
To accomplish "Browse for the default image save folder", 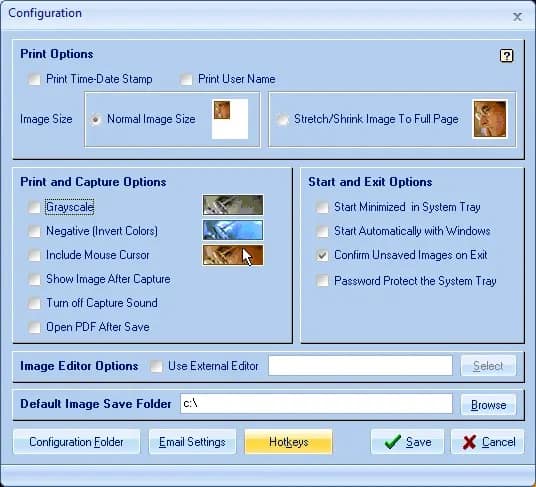I will pos(488,405).
